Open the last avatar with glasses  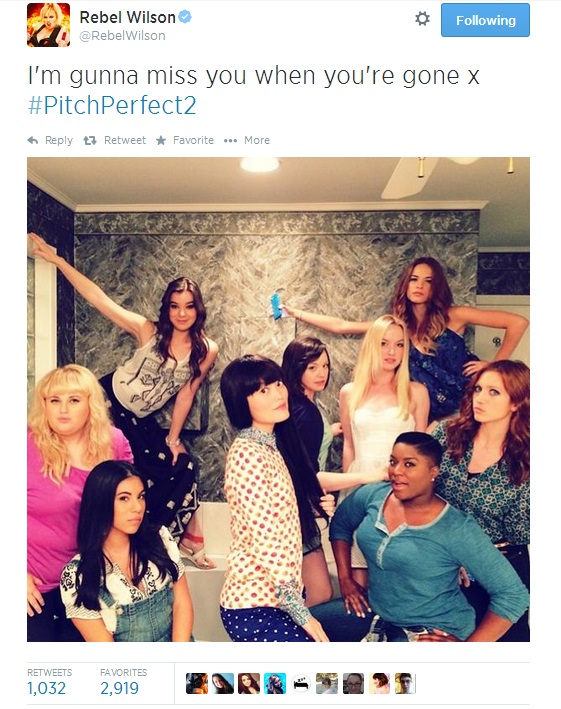[405, 684]
